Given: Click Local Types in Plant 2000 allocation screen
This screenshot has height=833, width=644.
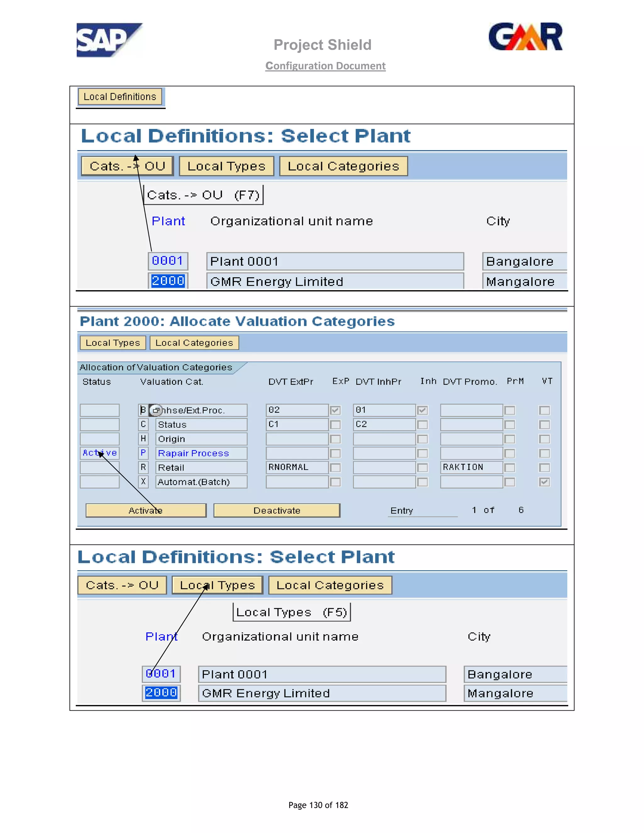Looking at the screenshot, I should coord(113,343).
